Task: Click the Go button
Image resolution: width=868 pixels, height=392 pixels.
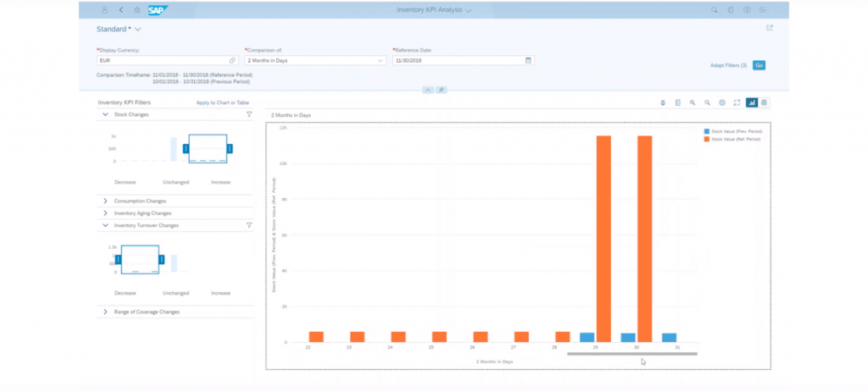Action: tap(759, 65)
